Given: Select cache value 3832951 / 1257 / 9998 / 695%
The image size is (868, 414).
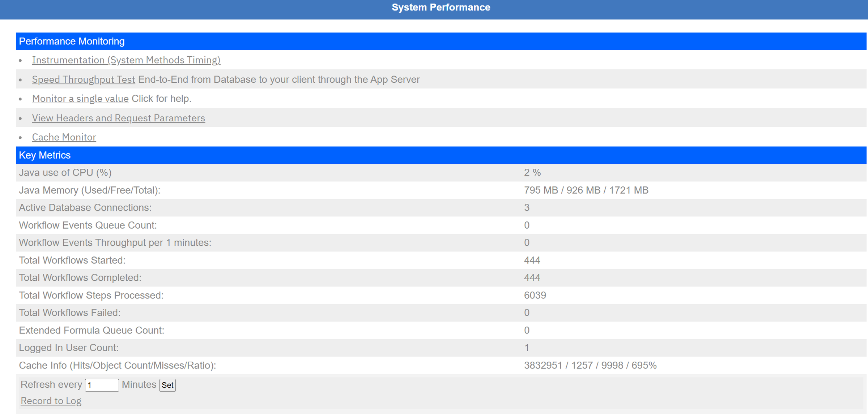Looking at the screenshot, I should 590,366.
